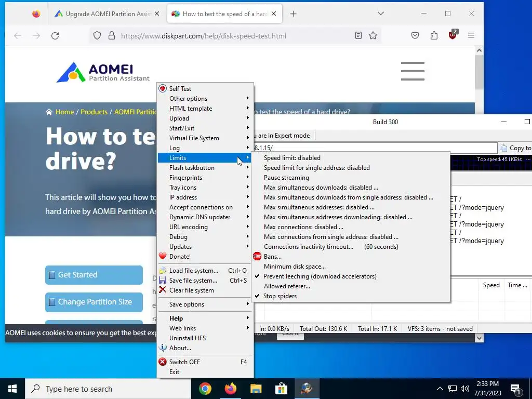Choose Connections inactivity timeout entry

[351, 247]
